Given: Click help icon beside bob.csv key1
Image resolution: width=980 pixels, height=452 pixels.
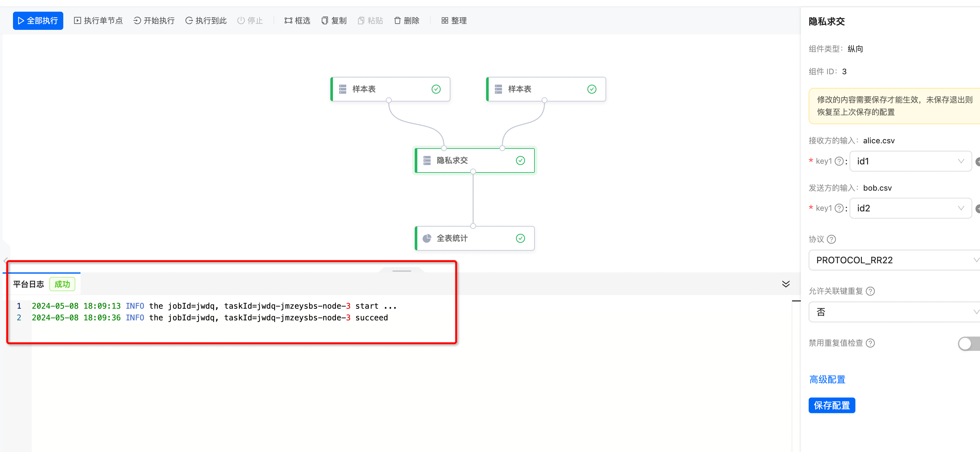Looking at the screenshot, I should tap(839, 208).
